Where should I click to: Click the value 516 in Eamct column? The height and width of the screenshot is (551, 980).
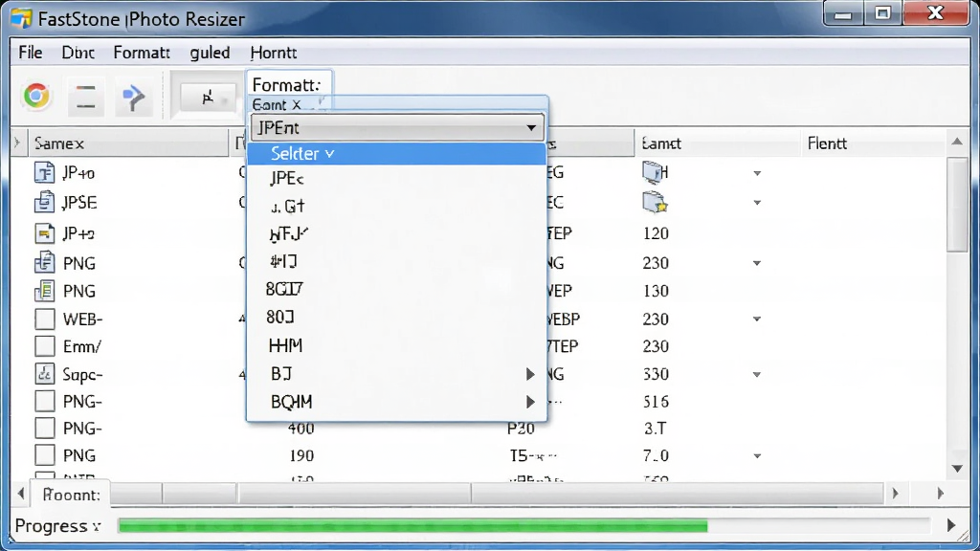pos(656,401)
